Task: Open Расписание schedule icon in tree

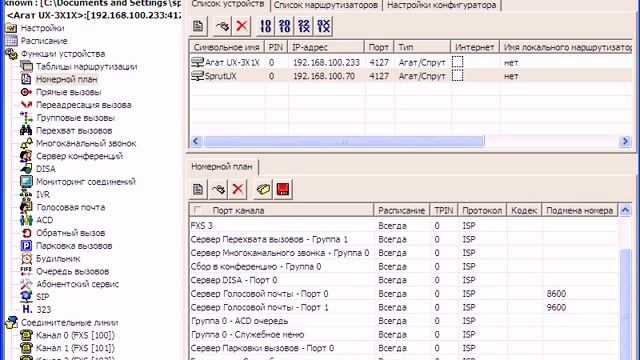Action: [x=11, y=41]
